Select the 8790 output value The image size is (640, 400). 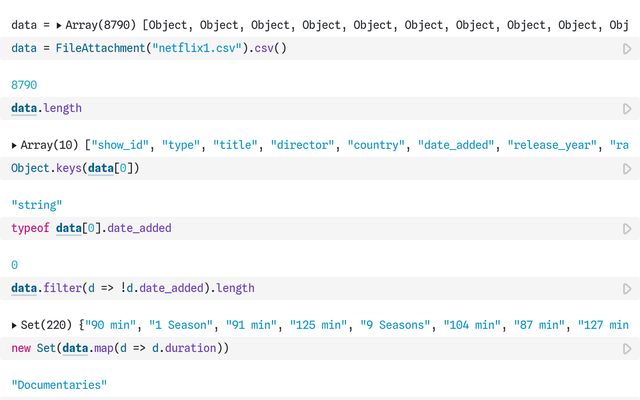25,87
